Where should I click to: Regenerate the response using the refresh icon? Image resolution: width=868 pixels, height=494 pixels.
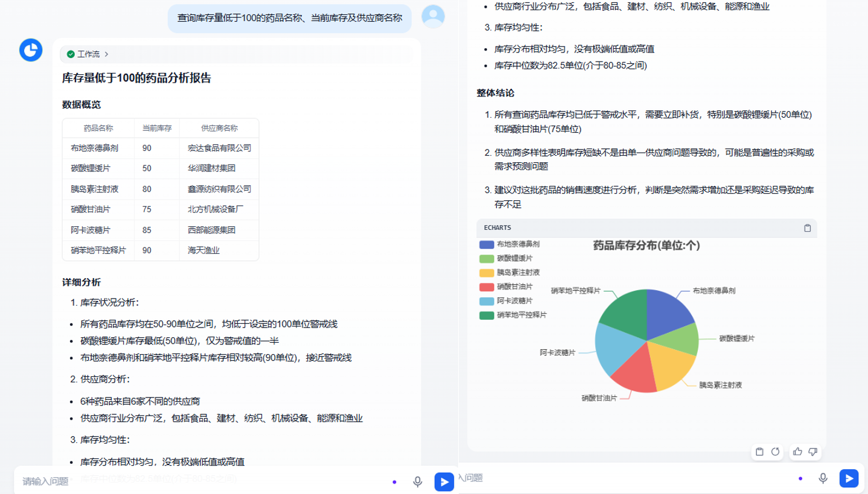tap(776, 451)
